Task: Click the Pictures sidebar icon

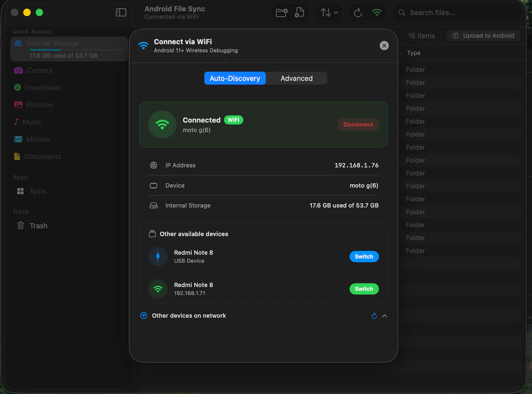Action: (18, 105)
